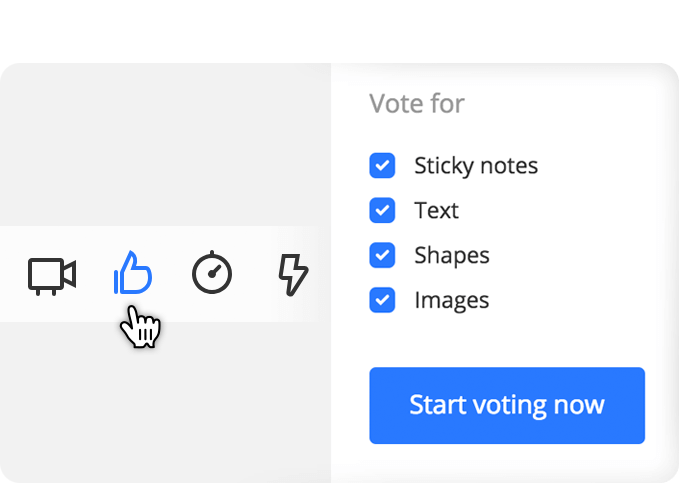Click the white checkmark inside Sticky notes box
The height and width of the screenshot is (483, 679).
[382, 165]
